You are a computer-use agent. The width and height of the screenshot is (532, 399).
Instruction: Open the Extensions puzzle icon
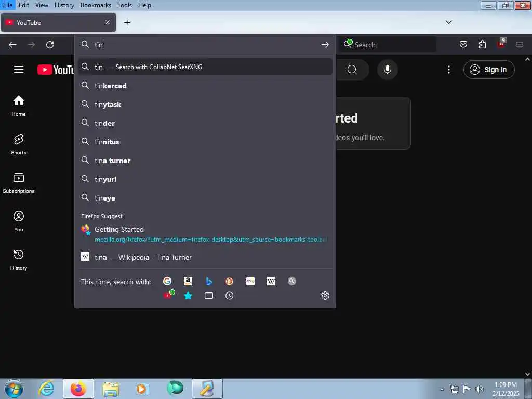[482, 44]
